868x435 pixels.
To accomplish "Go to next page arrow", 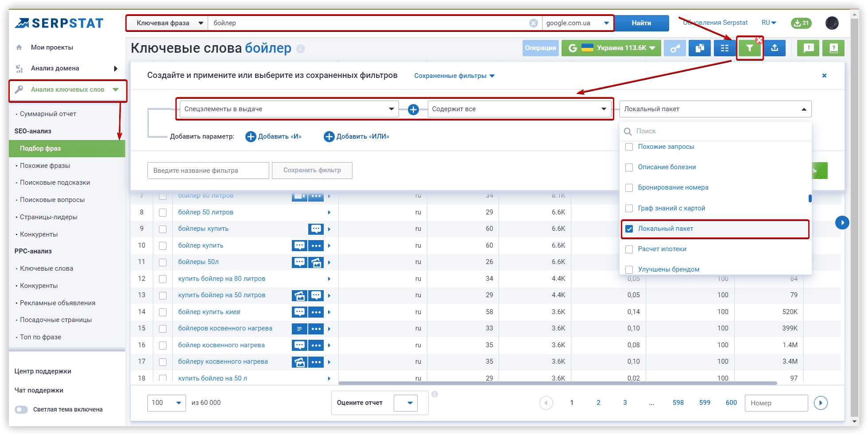I will coord(821,403).
